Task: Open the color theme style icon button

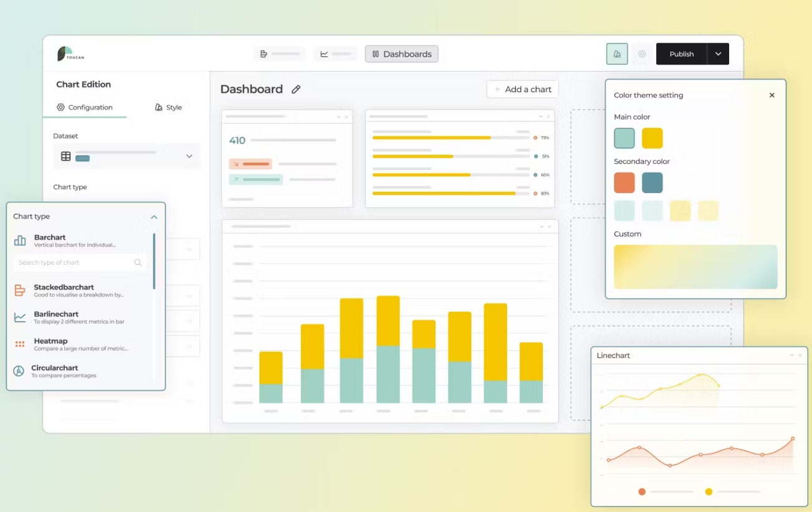Action: (617, 54)
